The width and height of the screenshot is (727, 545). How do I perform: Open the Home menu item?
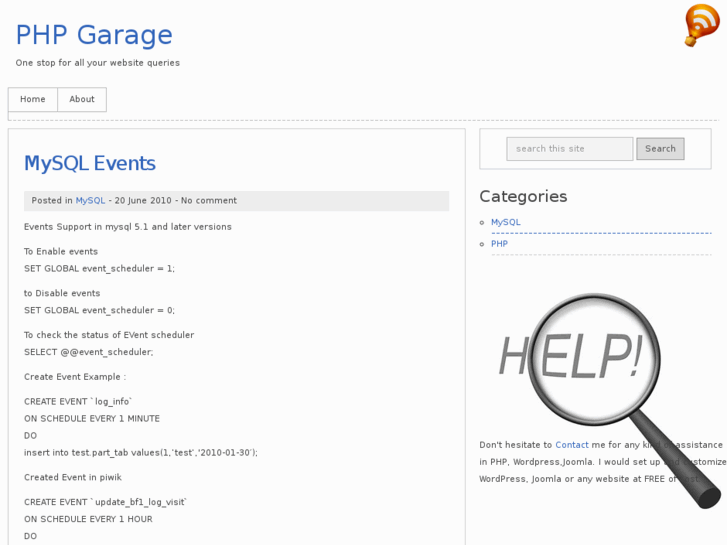[x=33, y=100]
